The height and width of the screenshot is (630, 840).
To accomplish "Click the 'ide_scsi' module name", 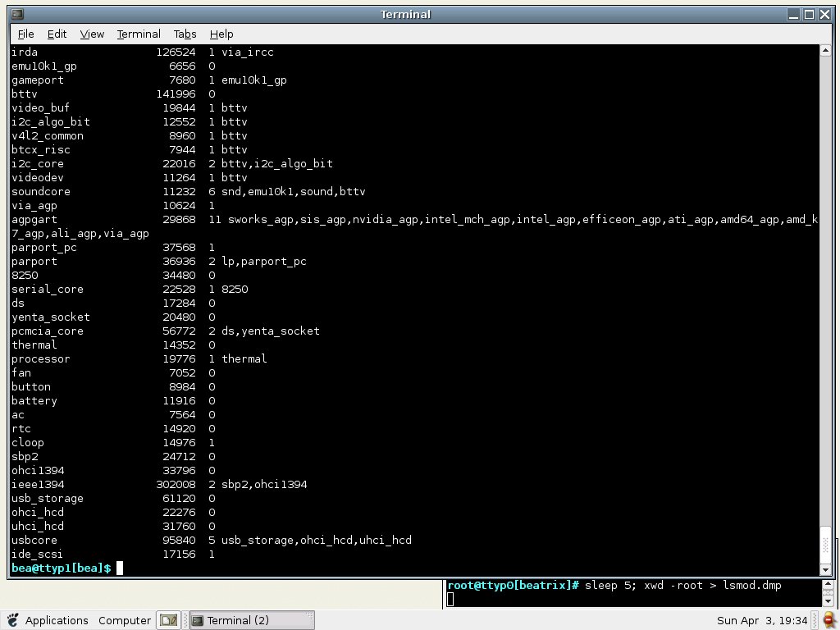I will coord(37,554).
